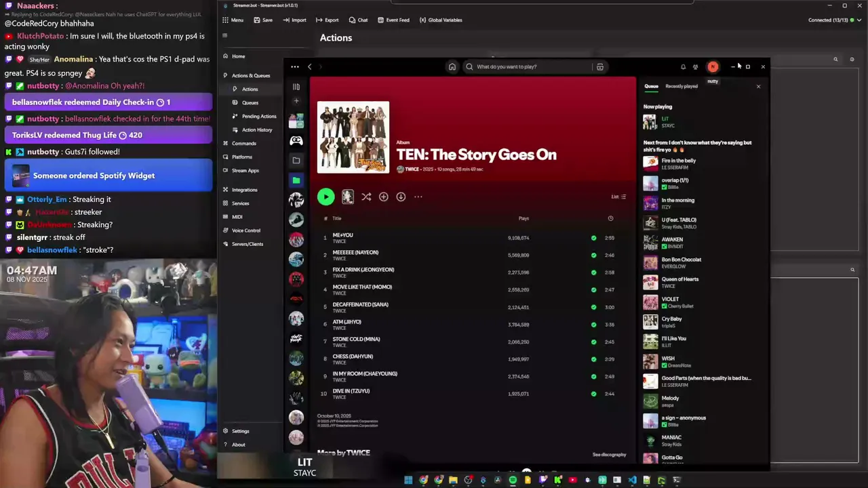Click Queen of Hearts in queue

point(680,279)
